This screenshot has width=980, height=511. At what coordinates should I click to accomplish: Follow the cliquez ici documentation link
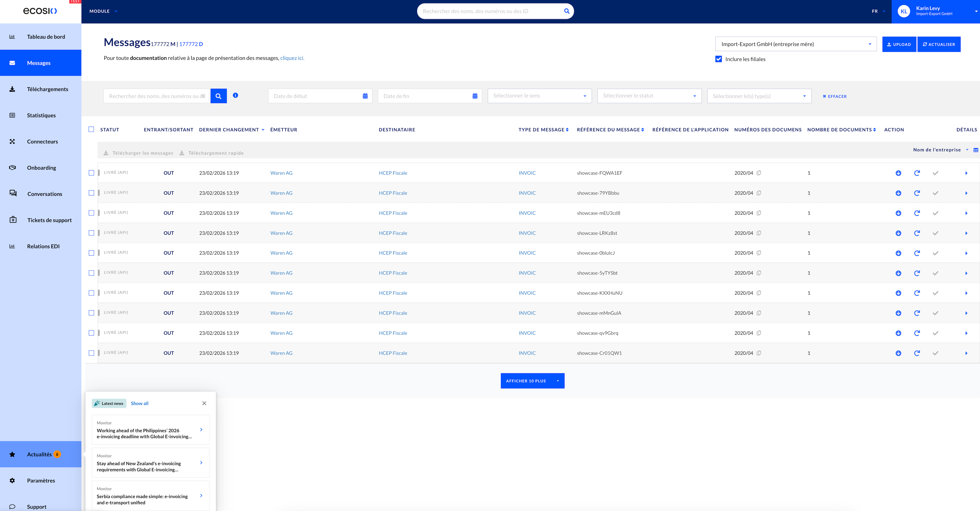[x=292, y=58]
